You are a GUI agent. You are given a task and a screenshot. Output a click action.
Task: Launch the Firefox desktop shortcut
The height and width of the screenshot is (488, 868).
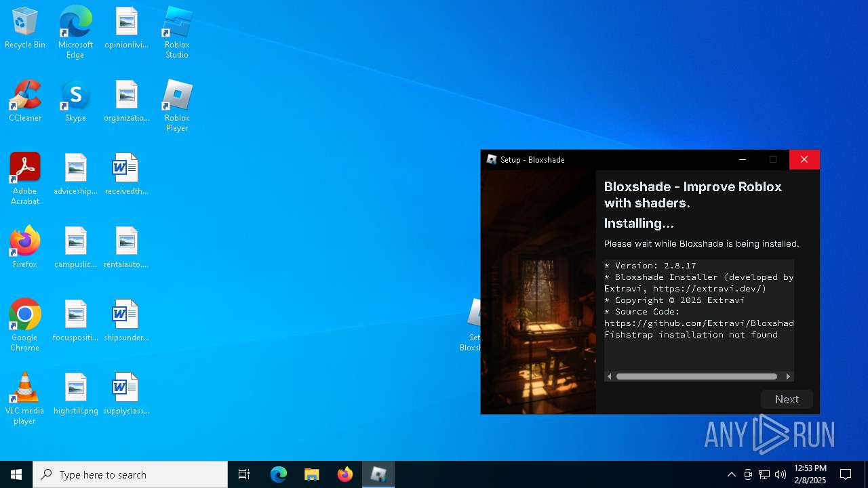point(25,248)
